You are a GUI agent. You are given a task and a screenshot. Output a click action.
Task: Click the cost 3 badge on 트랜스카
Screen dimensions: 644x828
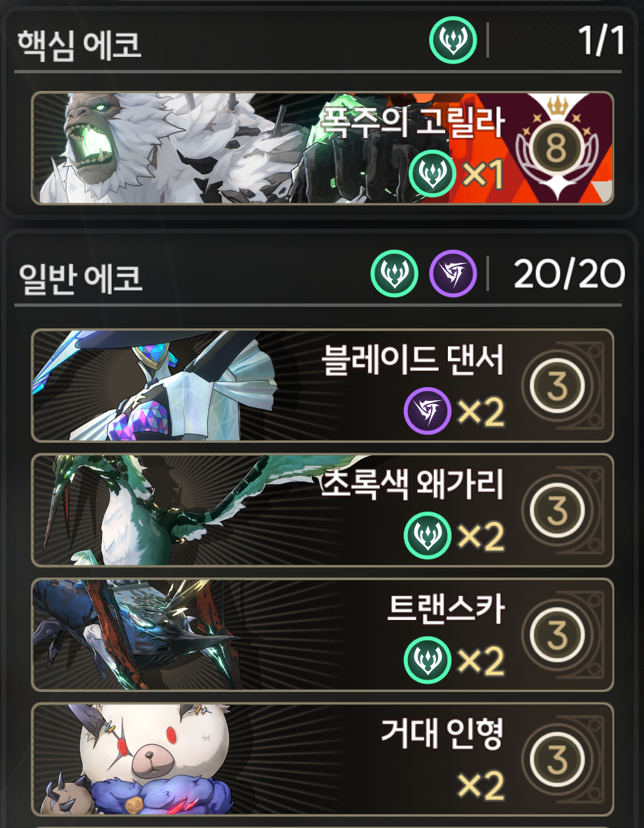[557, 634]
